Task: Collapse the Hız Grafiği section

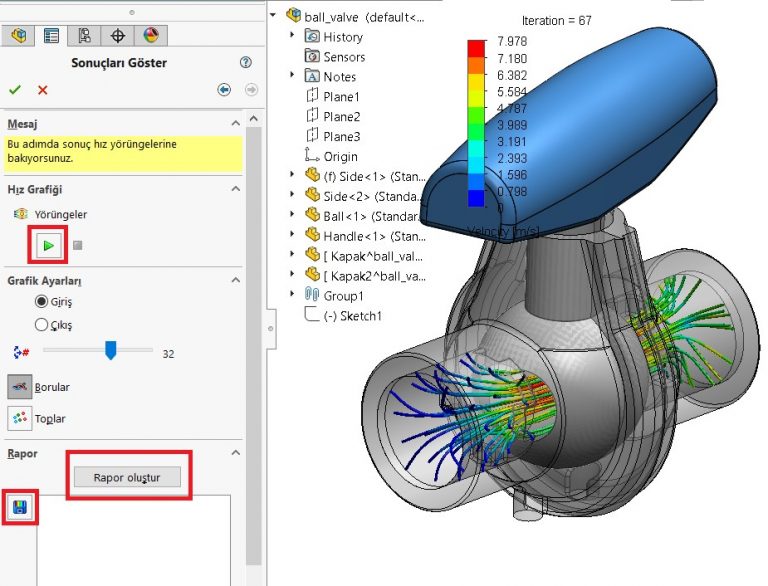Action: [236, 189]
